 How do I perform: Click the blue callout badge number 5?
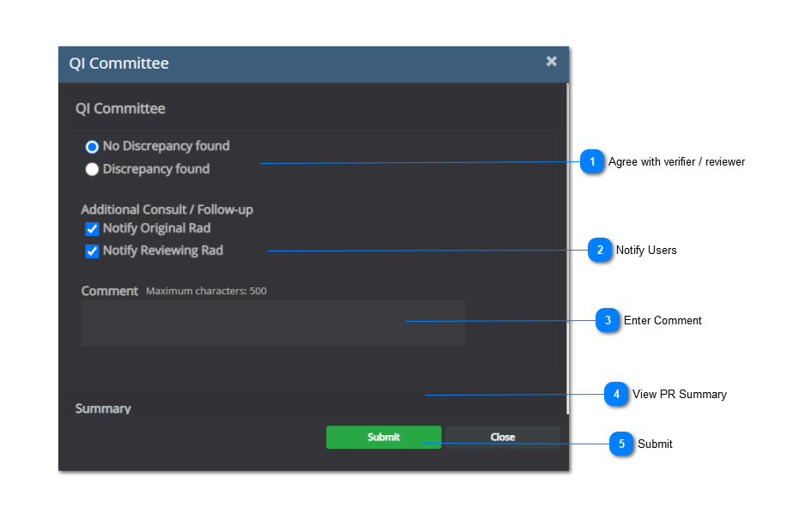(x=621, y=444)
